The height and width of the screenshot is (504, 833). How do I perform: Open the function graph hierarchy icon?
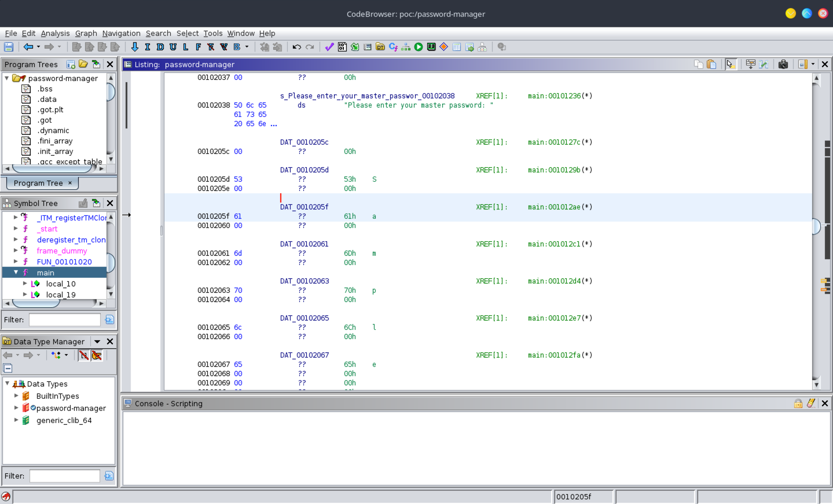tap(406, 47)
